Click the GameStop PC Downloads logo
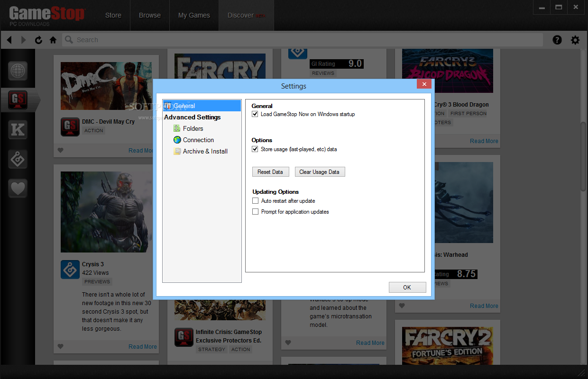The image size is (588, 379). click(x=46, y=16)
